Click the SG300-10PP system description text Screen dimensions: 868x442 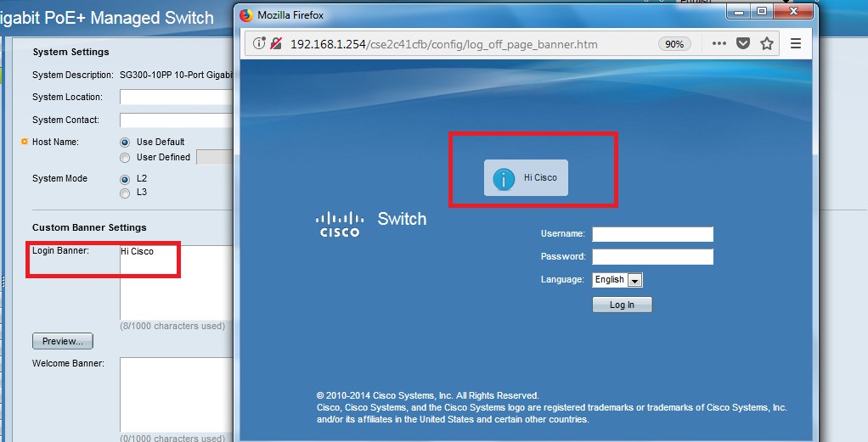176,76
